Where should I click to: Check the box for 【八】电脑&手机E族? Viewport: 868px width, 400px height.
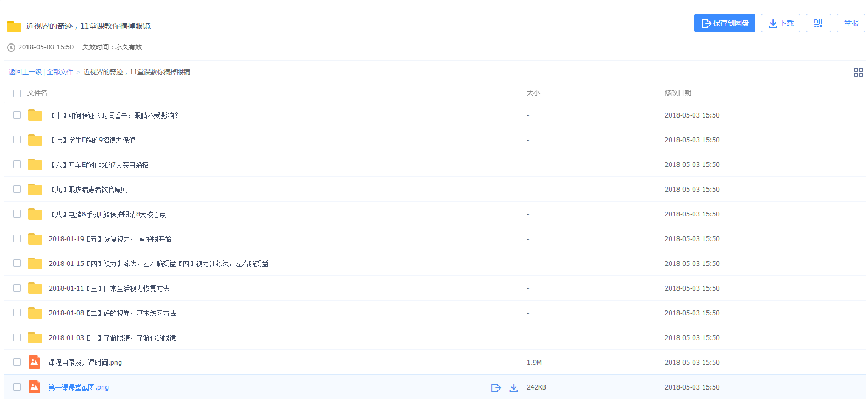(x=17, y=214)
